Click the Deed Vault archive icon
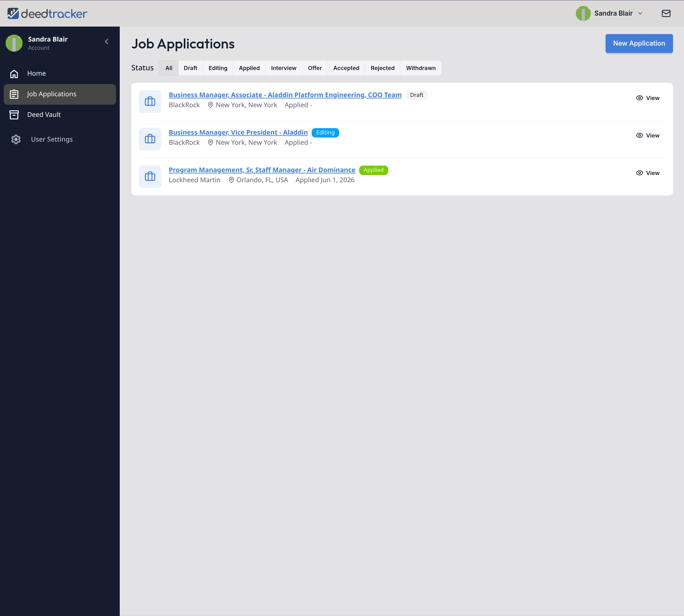 coord(14,115)
